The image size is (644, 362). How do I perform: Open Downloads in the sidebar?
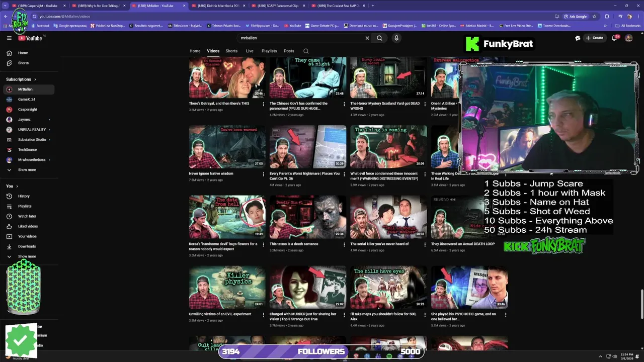point(27,246)
